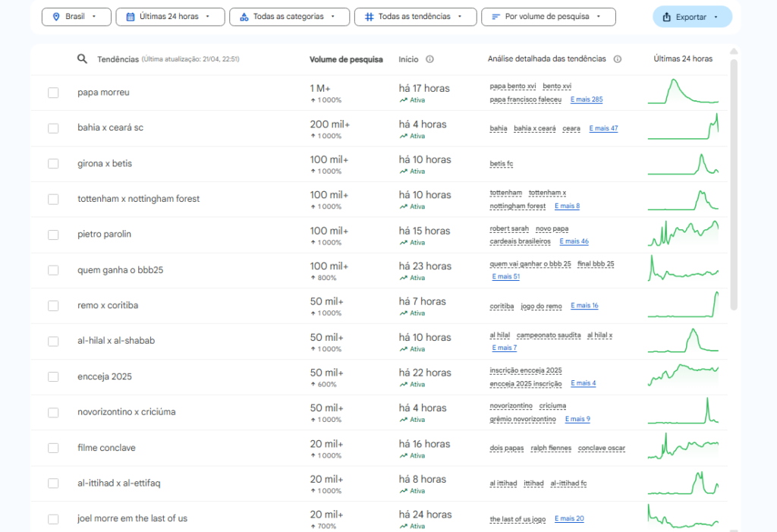The image size is (777, 532).
Task: Click the location pin icon for Brasil
Action: point(55,17)
